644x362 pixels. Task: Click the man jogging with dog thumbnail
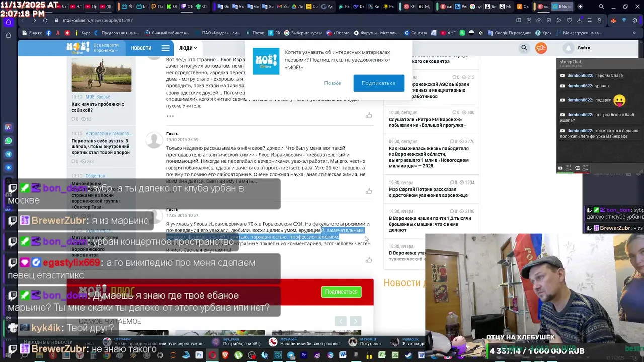(101, 74)
